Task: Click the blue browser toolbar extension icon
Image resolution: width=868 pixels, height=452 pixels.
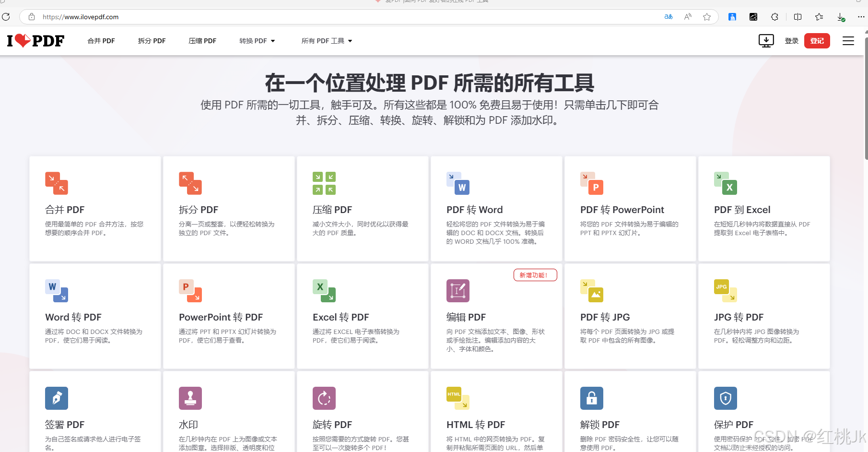Action: [x=732, y=17]
